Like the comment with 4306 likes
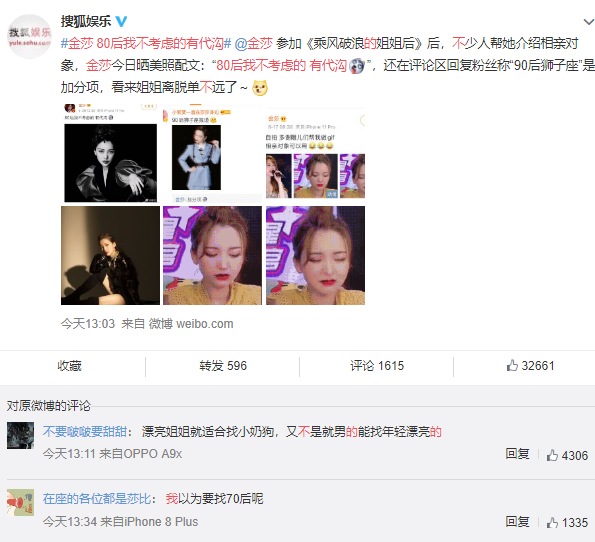595x542 pixels. coord(567,455)
